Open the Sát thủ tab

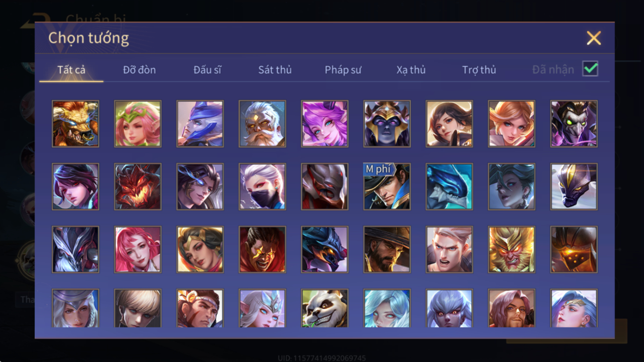(x=275, y=70)
